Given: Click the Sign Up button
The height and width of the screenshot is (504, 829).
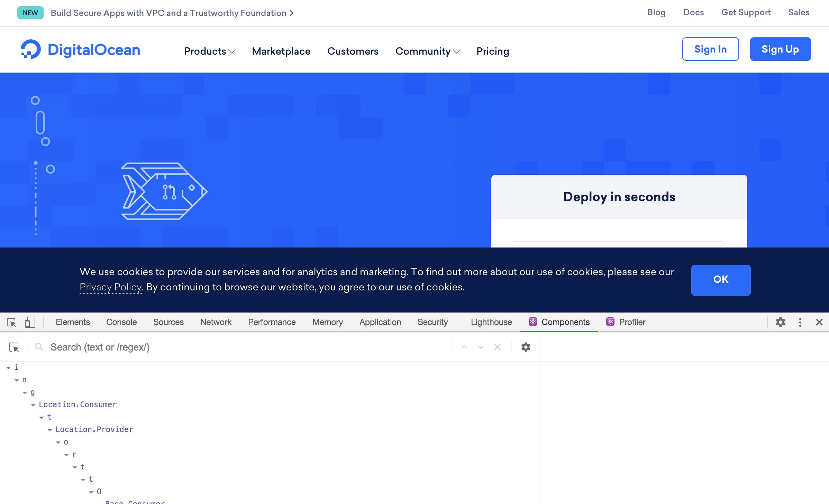Looking at the screenshot, I should [x=781, y=49].
